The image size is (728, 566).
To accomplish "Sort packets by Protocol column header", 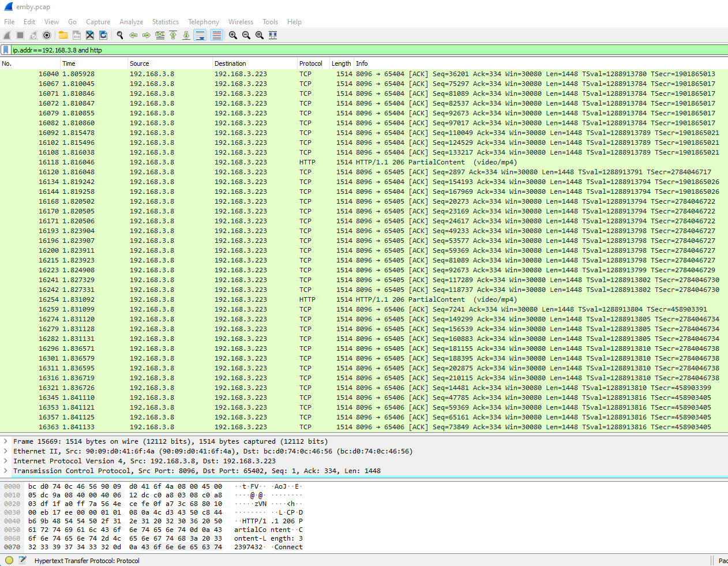I will [311, 63].
